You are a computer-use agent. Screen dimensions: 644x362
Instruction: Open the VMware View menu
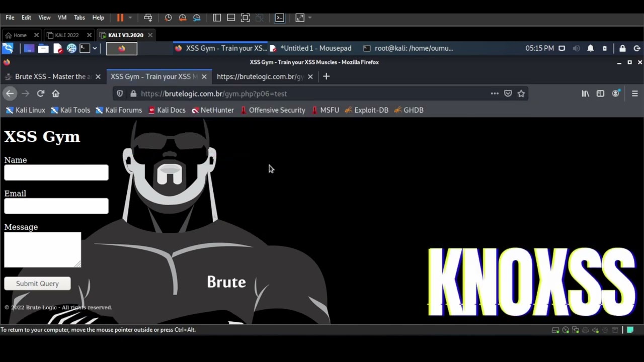[44, 18]
